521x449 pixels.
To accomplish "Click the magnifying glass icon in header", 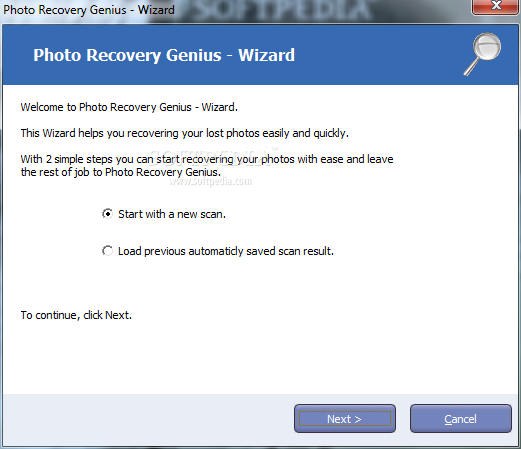I will tap(483, 54).
